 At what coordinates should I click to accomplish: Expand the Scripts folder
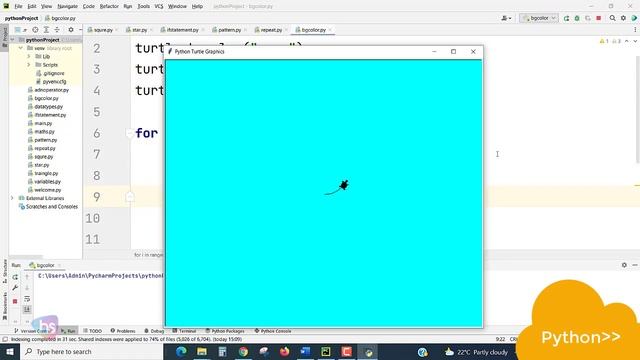tap(29, 65)
